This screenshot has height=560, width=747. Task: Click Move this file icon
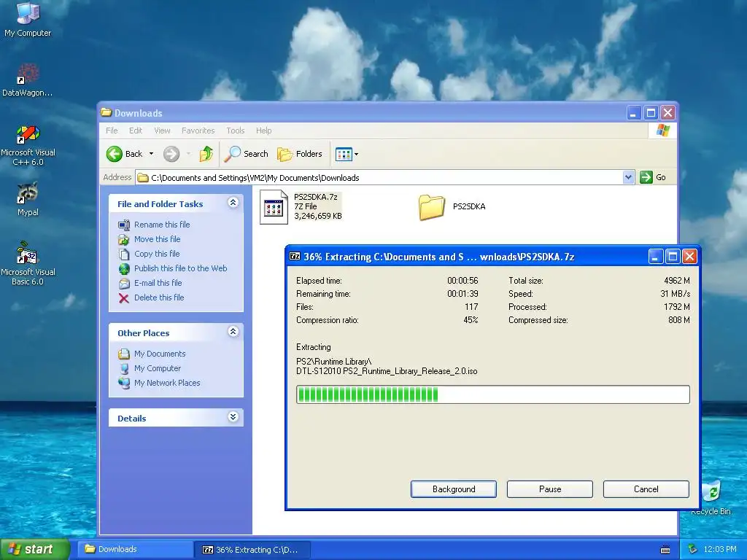[x=124, y=239]
